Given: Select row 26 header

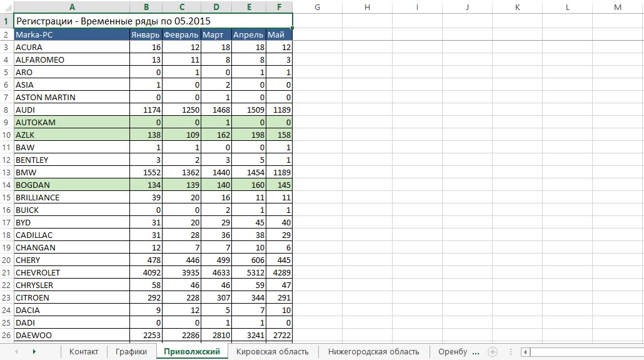Looking at the screenshot, I should click(x=6, y=335).
